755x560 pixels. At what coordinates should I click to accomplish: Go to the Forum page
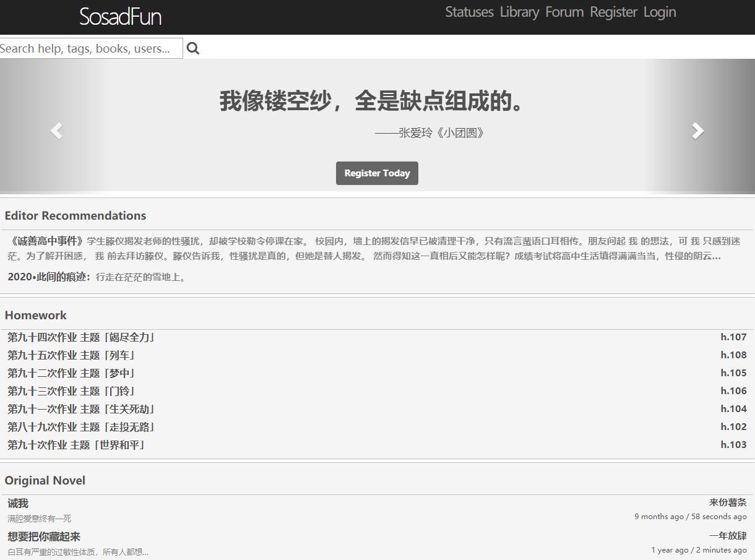pos(564,12)
